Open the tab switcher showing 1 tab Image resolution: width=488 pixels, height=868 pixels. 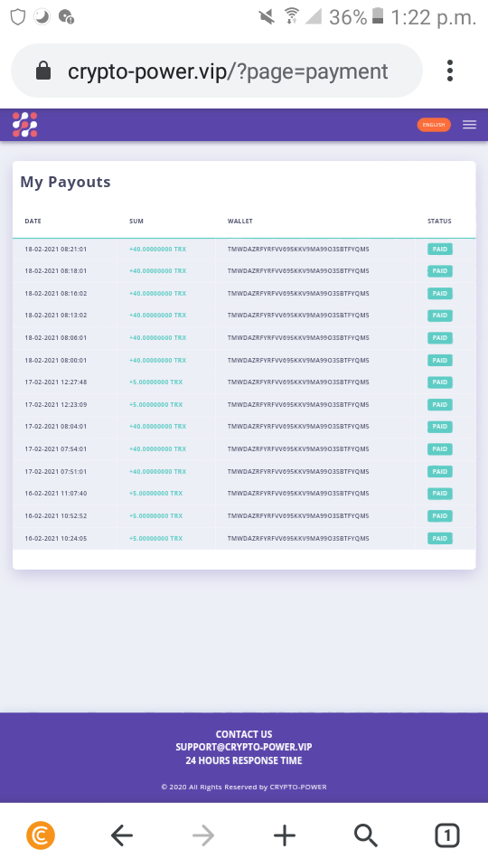447,835
